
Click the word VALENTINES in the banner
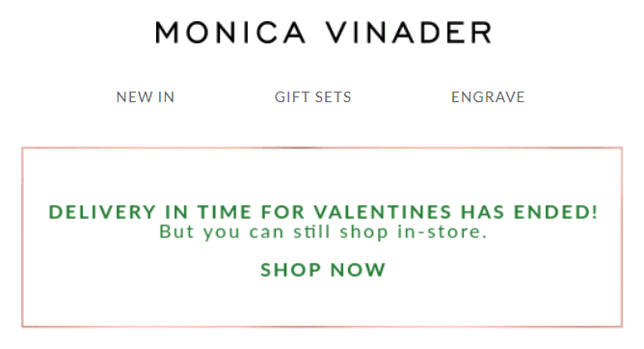pos(383,212)
